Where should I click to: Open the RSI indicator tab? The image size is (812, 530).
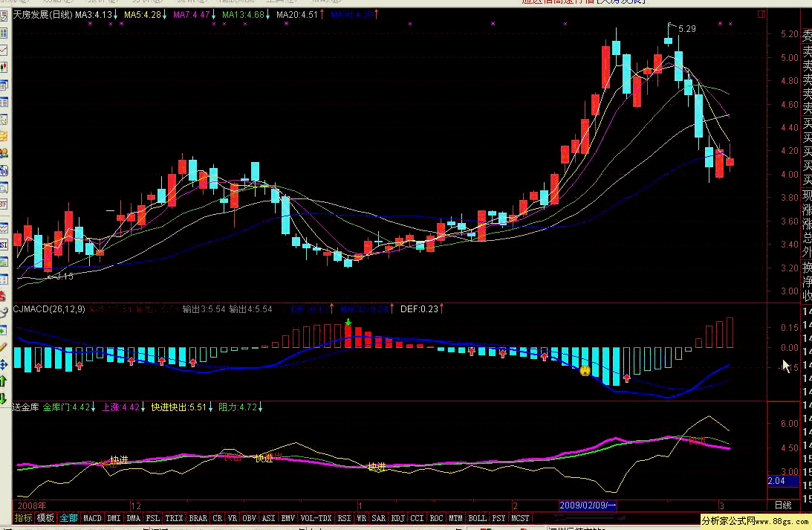[x=345, y=517]
